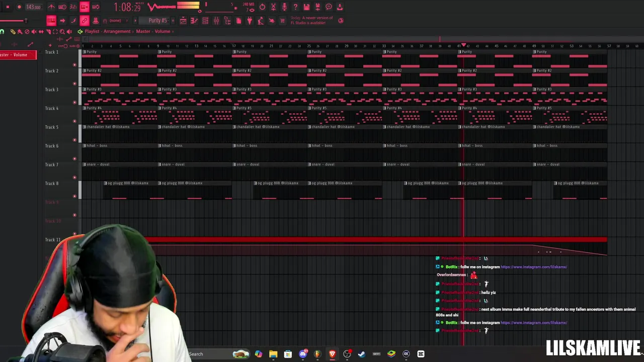Screen dimensions: 644x362
Task: Select the Master - Volume picker item
Action: point(18,55)
